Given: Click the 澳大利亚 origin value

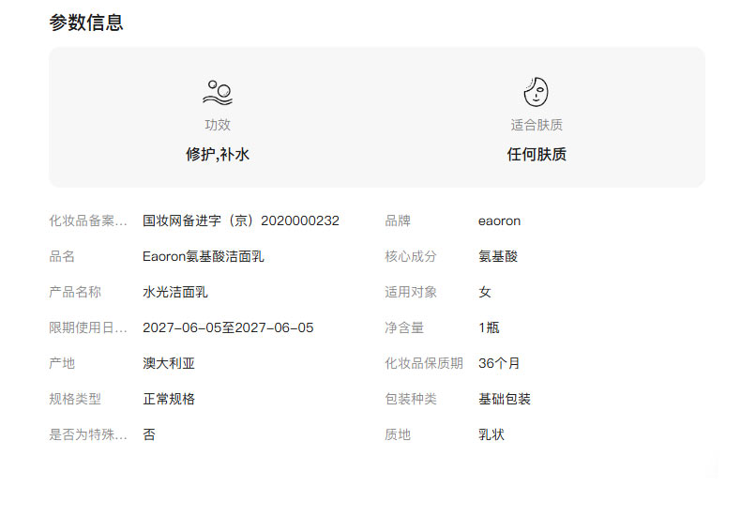Looking at the screenshot, I should (169, 363).
